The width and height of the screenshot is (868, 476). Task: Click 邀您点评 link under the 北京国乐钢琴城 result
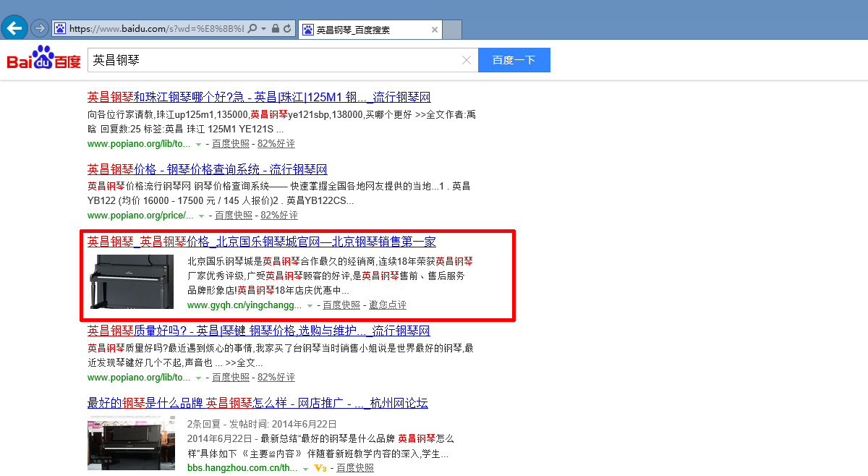click(388, 305)
